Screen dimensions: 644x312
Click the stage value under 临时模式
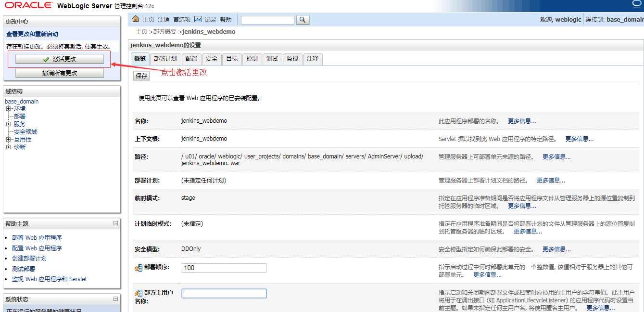[188, 198]
